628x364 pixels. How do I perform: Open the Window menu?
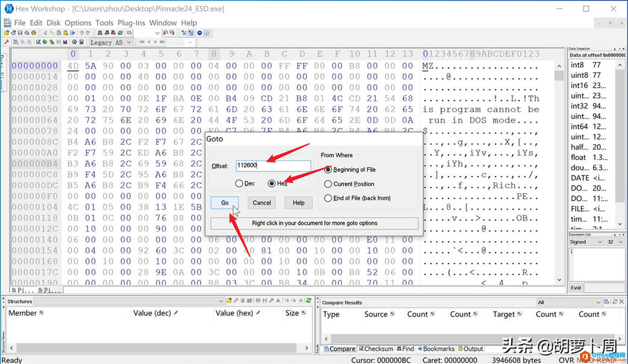click(x=163, y=23)
